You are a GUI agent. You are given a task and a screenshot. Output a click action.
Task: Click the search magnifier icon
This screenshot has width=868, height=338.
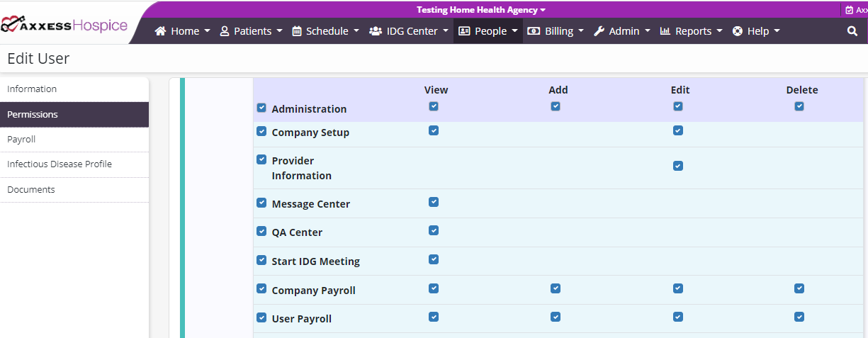(852, 31)
